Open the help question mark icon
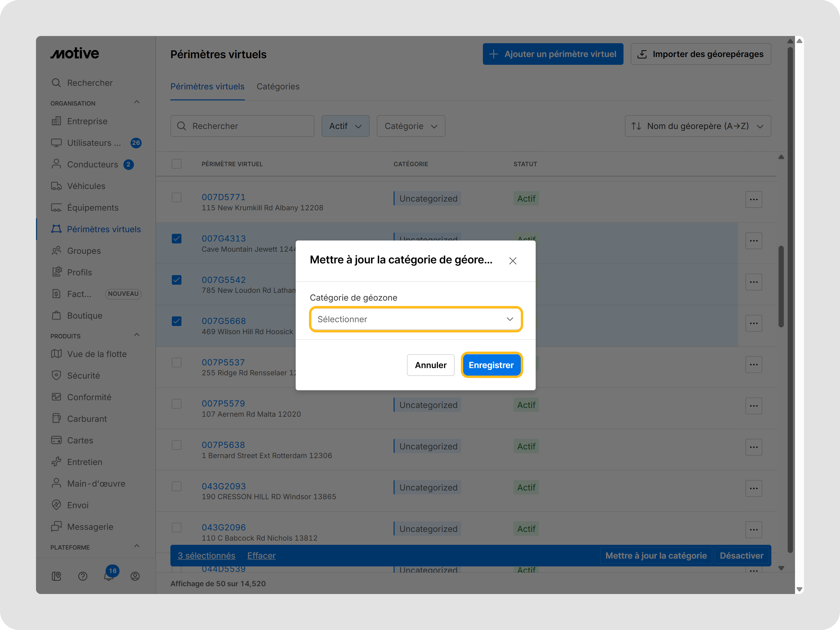 82,576
